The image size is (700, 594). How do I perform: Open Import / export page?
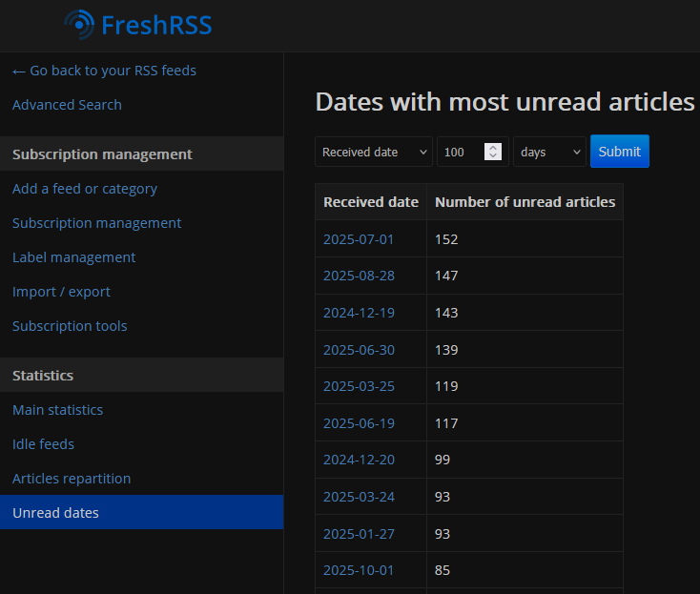[x=61, y=292]
